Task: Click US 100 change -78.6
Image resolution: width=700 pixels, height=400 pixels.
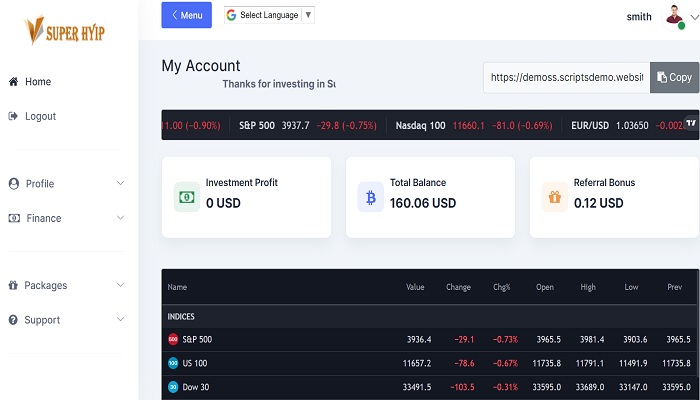Action: coord(464,363)
